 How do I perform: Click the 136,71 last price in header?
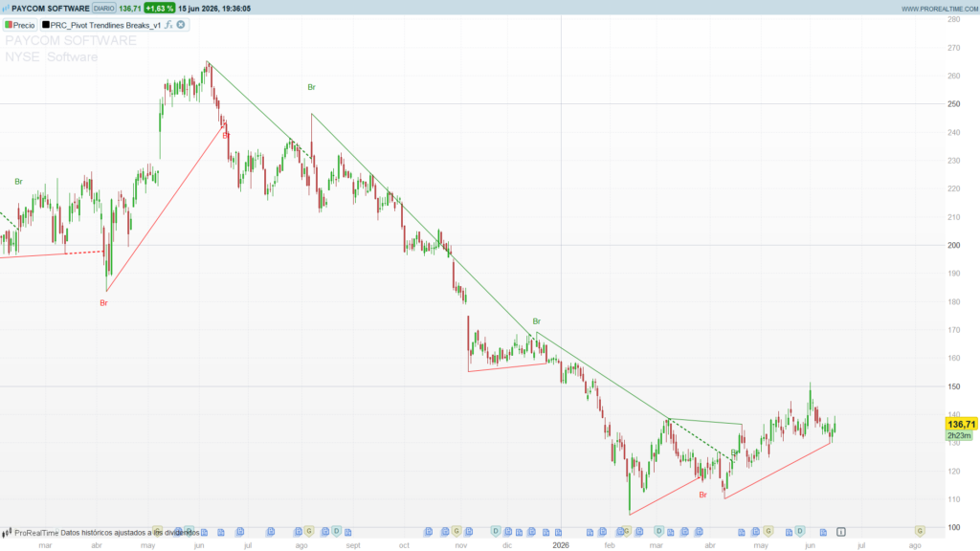130,9
